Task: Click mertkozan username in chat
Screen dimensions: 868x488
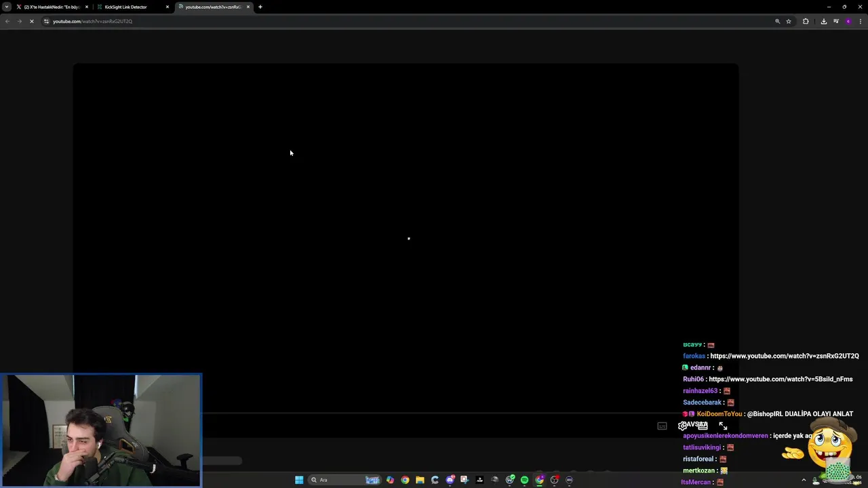Action: 698,470
